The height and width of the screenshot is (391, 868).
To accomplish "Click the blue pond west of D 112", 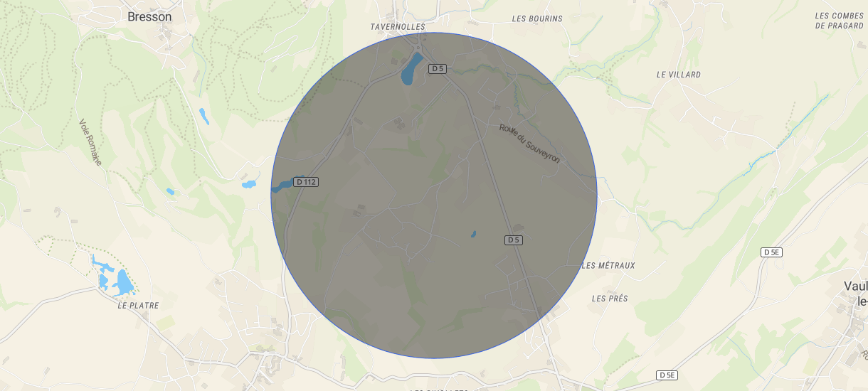I will [248, 184].
